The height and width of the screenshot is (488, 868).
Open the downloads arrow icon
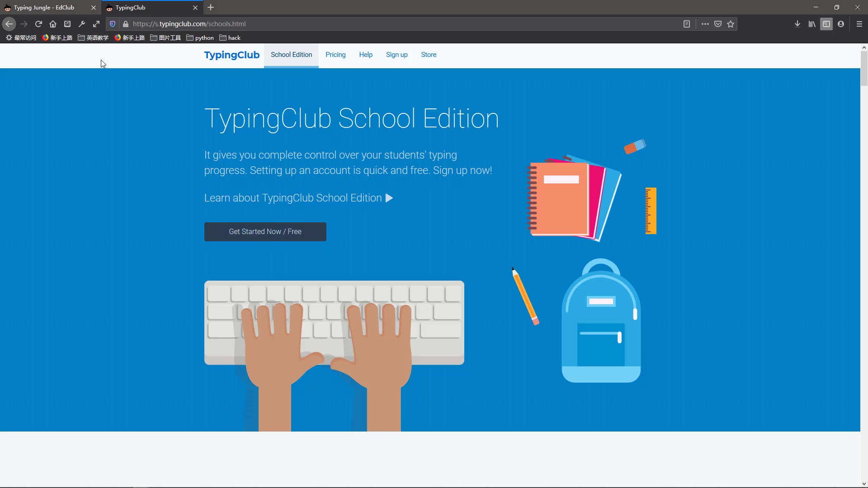[x=797, y=24]
